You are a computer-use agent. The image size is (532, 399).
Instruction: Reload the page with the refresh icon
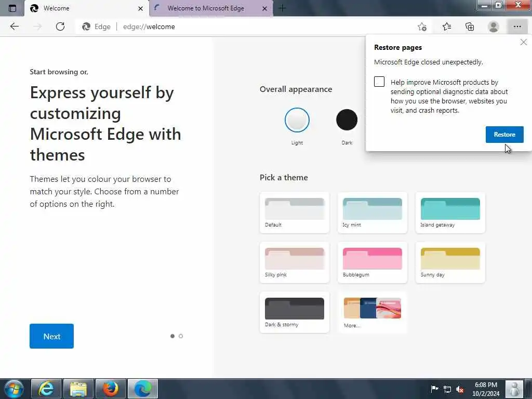click(x=60, y=26)
